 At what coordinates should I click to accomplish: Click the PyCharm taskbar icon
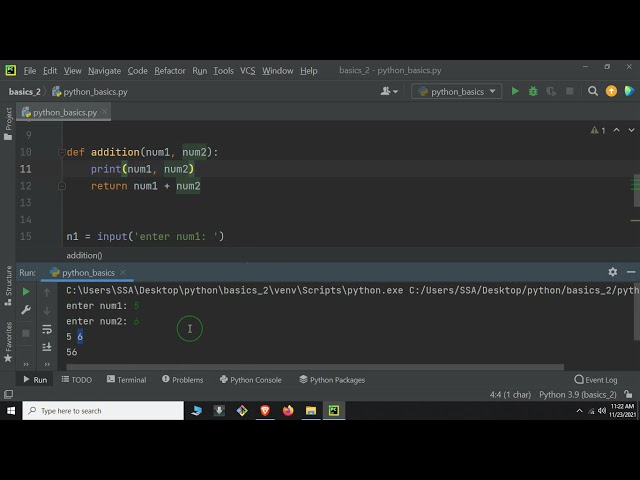(x=333, y=411)
